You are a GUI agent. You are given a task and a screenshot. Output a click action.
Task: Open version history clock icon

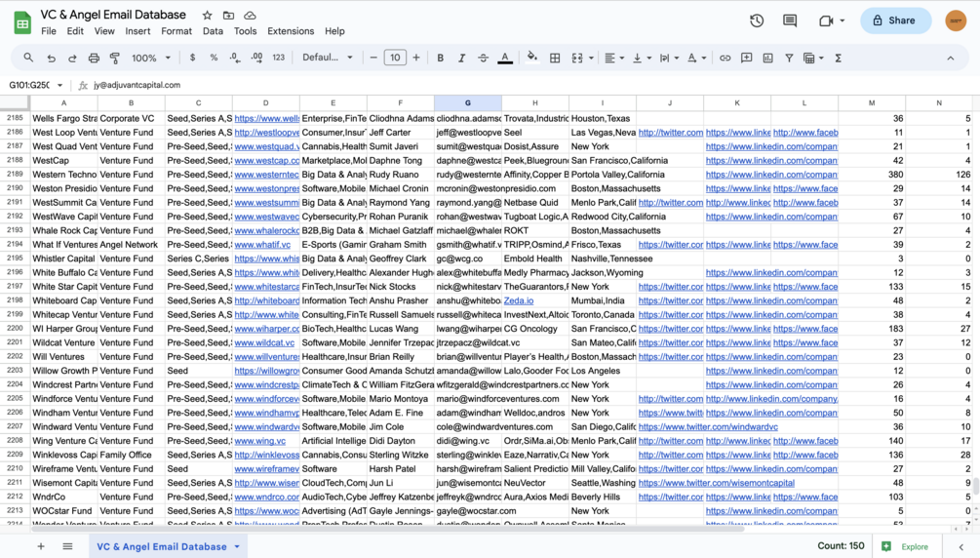[x=757, y=20]
